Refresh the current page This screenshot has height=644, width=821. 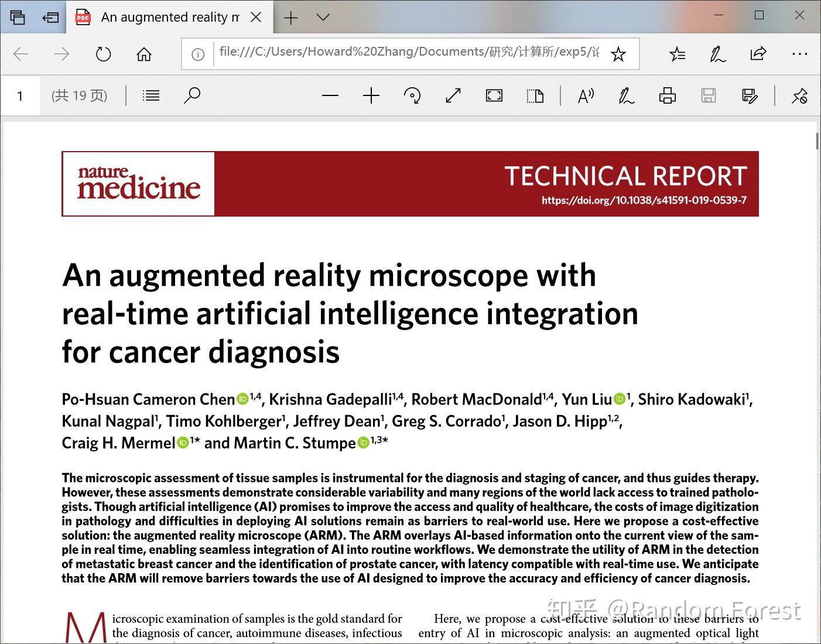pos(103,54)
